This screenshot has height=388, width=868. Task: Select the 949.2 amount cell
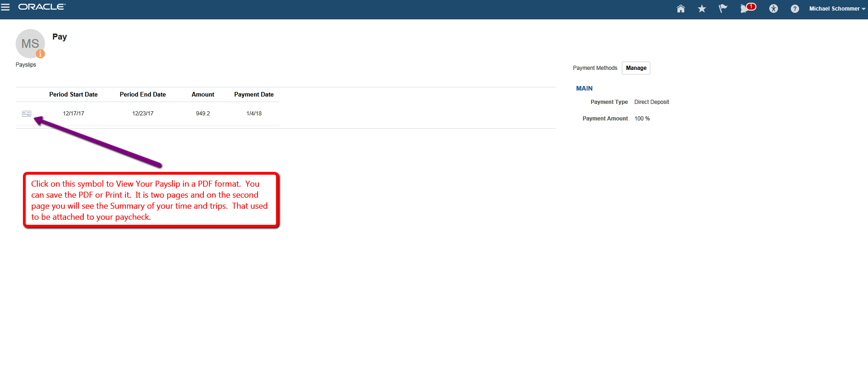pos(203,114)
